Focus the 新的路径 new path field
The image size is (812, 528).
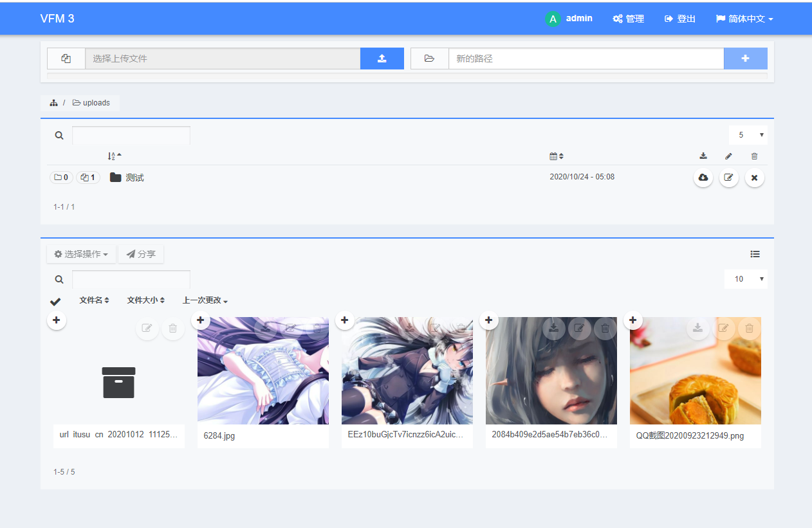tap(586, 59)
